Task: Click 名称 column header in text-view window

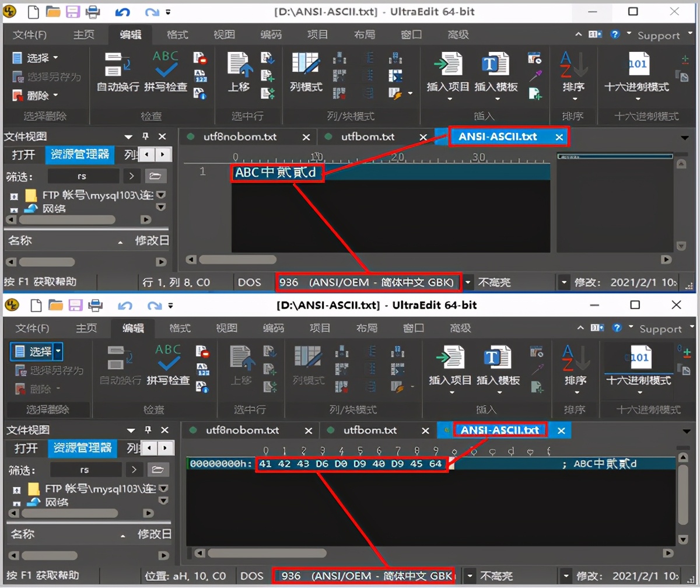Action: point(21,240)
